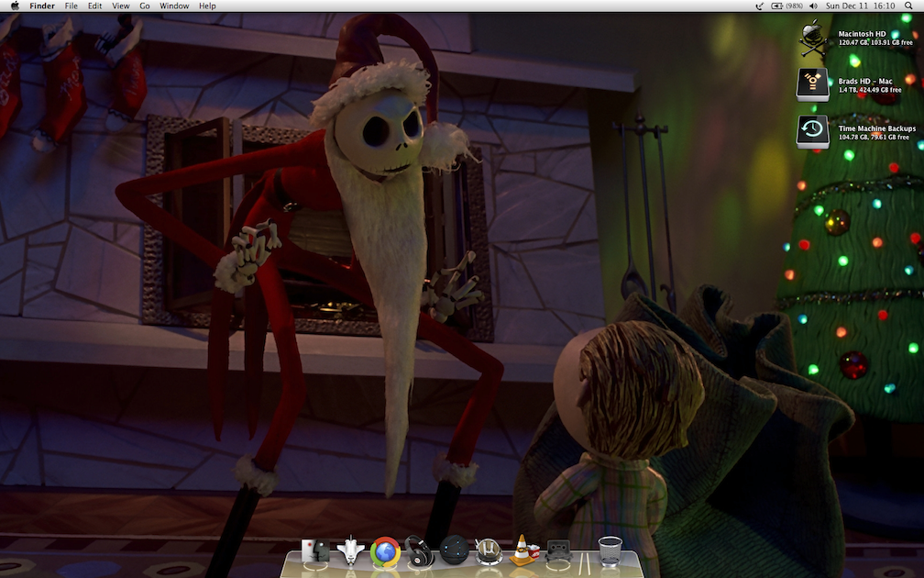The height and width of the screenshot is (578, 924).
Task: Click the phone sync status icon in menu bar
Action: [x=760, y=6]
